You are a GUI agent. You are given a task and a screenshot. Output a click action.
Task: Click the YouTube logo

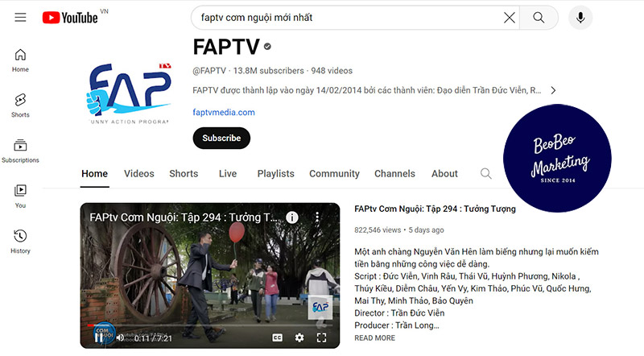70,17
